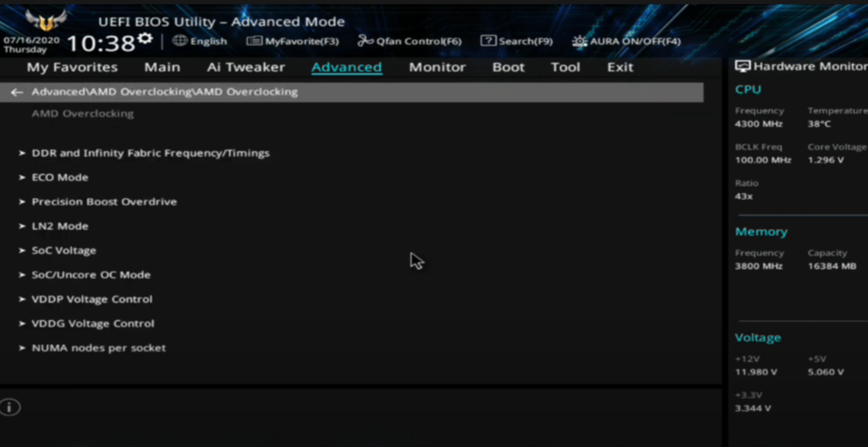
Task: Click CPU temperature value 38°C
Action: (x=819, y=124)
